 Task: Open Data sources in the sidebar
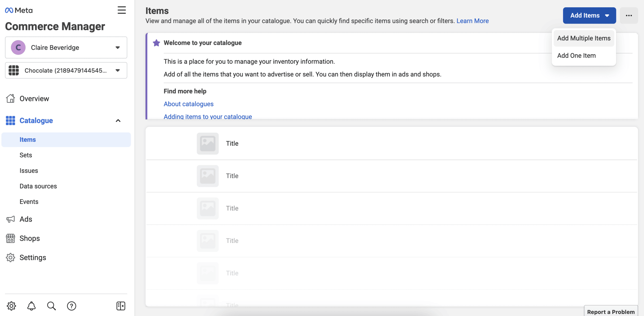point(38,186)
